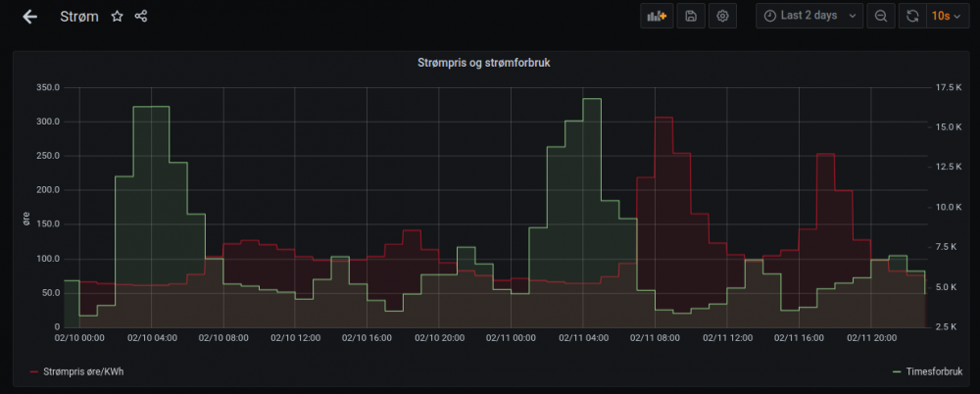This screenshot has height=394, width=980.
Task: Click the add panel icon
Action: coord(654,17)
